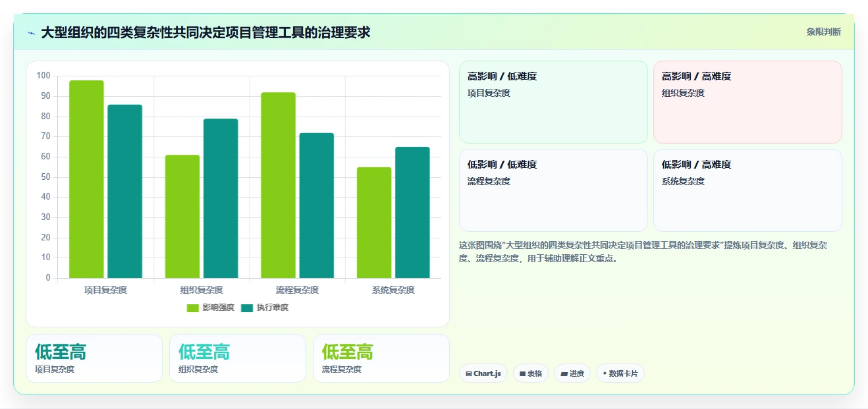Click the 0 y-axis tick label
This screenshot has height=409, width=868.
point(48,278)
